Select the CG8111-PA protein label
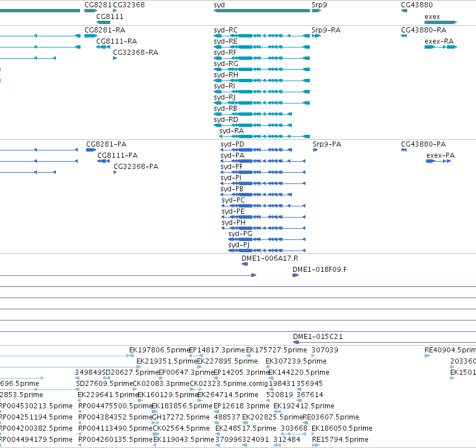This screenshot has height=448, width=476. pos(117,155)
